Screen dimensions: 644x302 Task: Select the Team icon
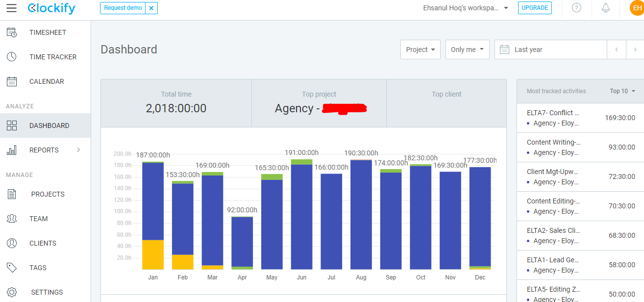11,218
